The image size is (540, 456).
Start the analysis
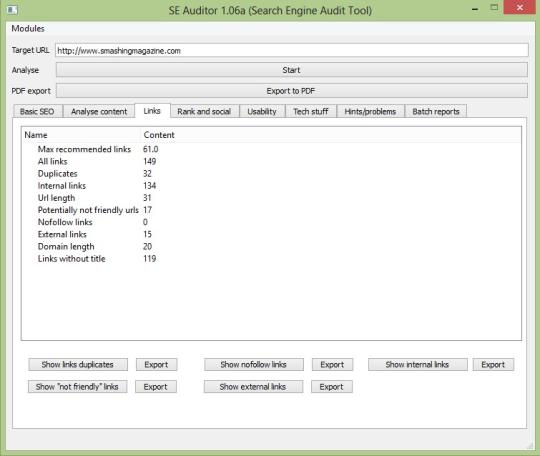click(x=292, y=70)
